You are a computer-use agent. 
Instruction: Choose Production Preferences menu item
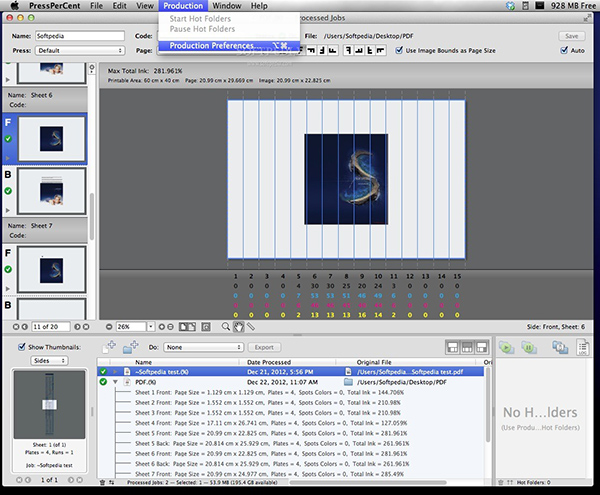[213, 45]
